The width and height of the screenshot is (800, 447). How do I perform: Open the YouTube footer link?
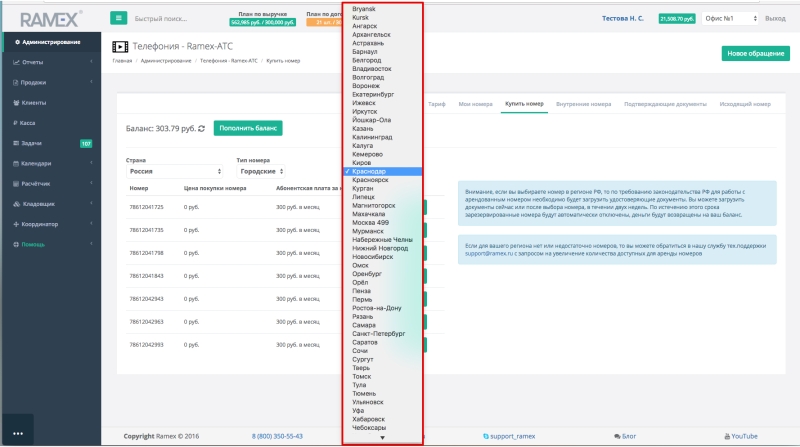click(x=741, y=436)
